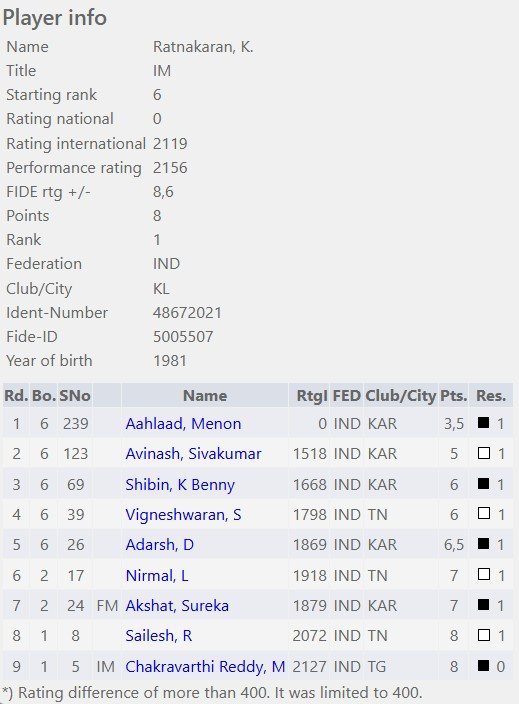Image resolution: width=519 pixels, height=704 pixels.
Task: Click the black piece icon in round 3
Action: click(484, 484)
